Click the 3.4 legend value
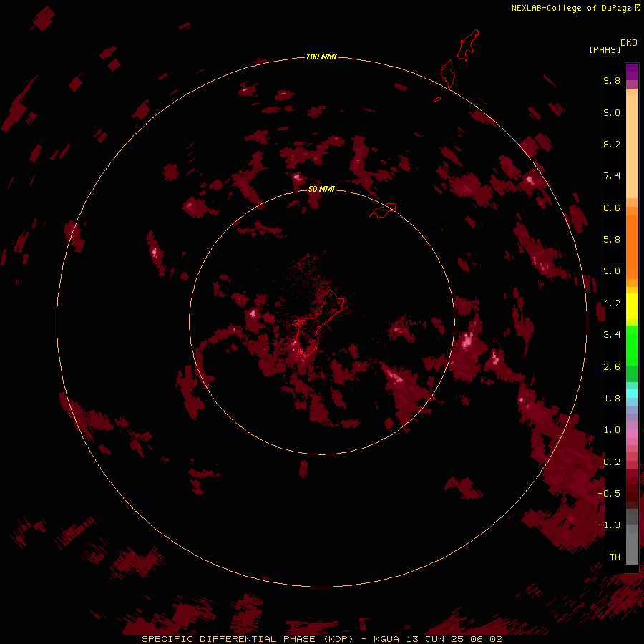 pyautogui.click(x=612, y=335)
